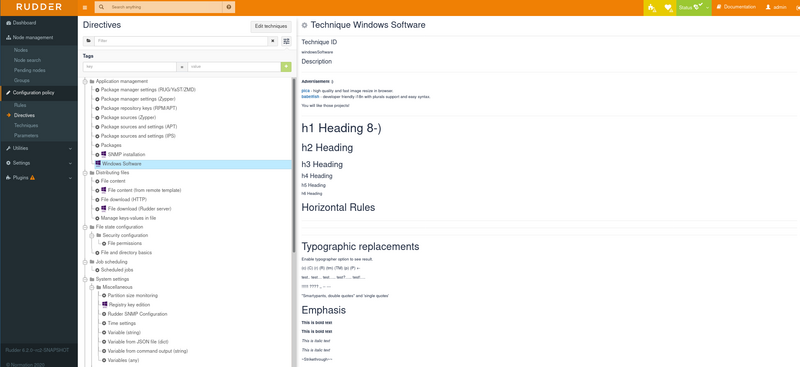The width and height of the screenshot is (800, 367).
Task: Click the directives tree vertical scrollbar
Action: pos(293,164)
